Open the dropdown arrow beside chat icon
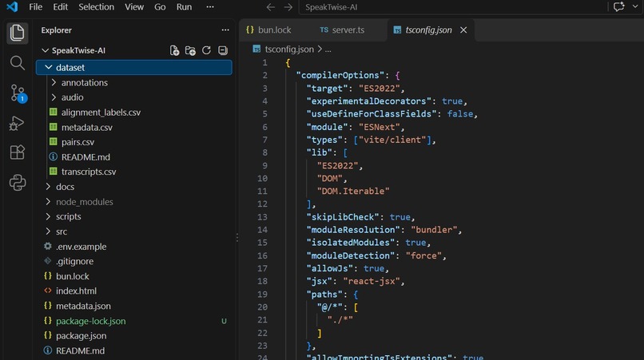The width and height of the screenshot is (644, 360). [x=635, y=7]
